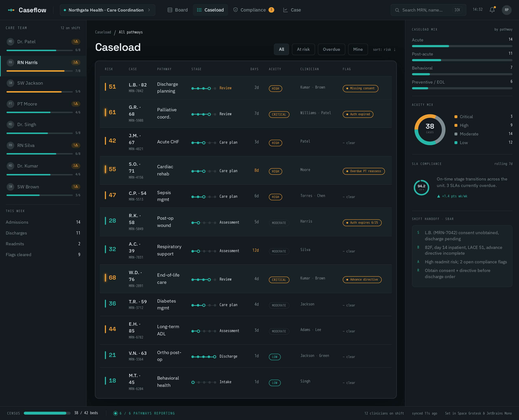Filter caseload by Overdue
The image size is (519, 420).
tap(331, 49)
